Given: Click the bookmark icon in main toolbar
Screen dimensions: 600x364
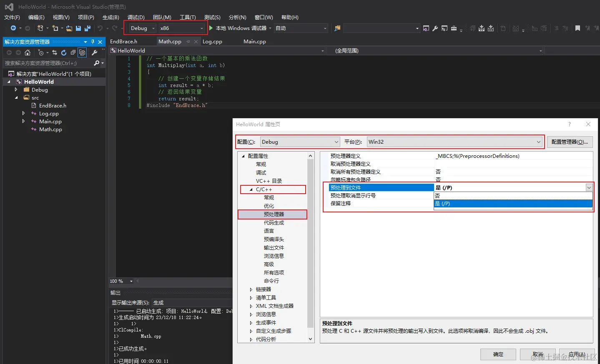Looking at the screenshot, I should tap(577, 28).
